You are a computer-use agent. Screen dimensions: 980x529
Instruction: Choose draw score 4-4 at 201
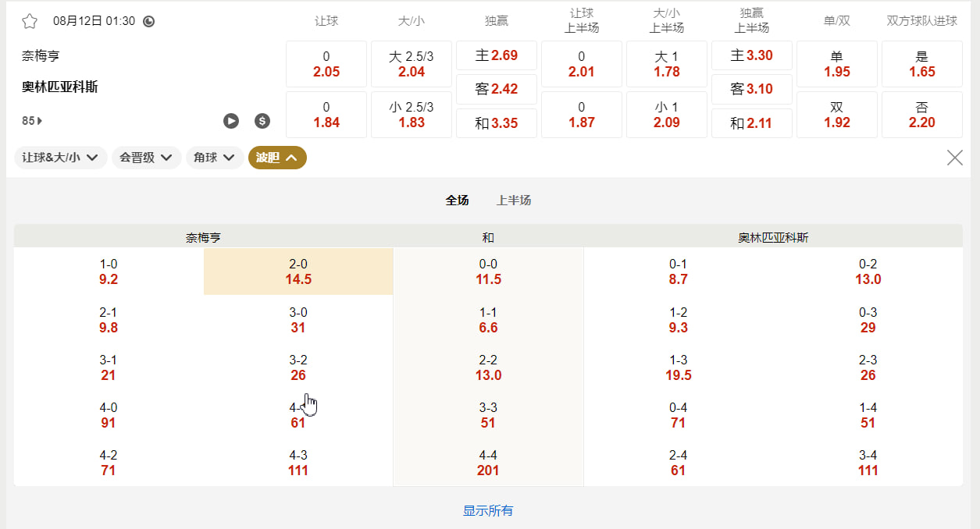coord(488,463)
